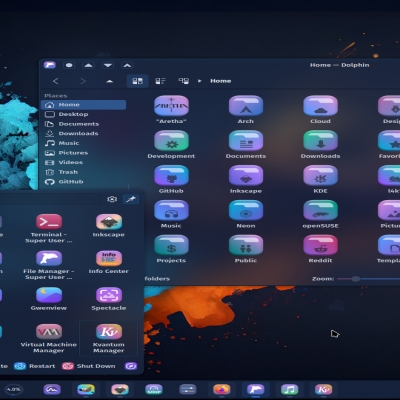The height and width of the screenshot is (400, 400).
Task: Click Shut Down in the launcher footer
Action: 89,366
